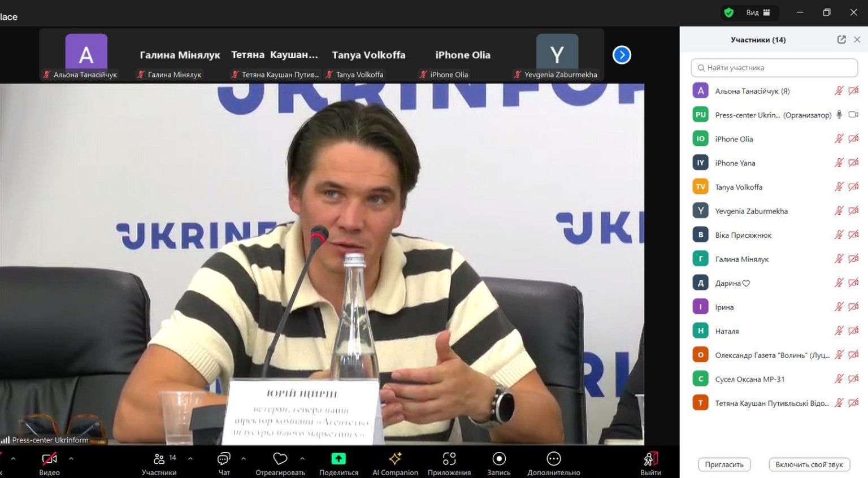Viewport: 868px width, 478px height.
Task: Open the More options ellipsis icon
Action: click(554, 459)
